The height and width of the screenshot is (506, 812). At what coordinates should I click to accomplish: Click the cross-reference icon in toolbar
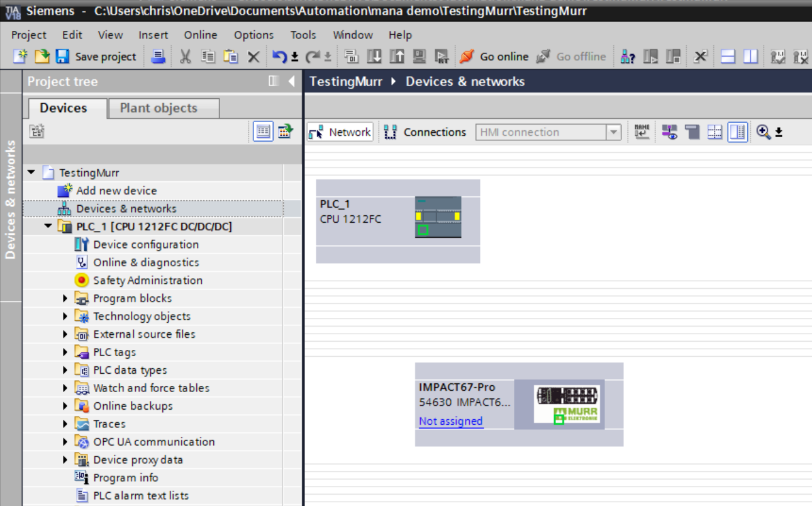(x=701, y=57)
